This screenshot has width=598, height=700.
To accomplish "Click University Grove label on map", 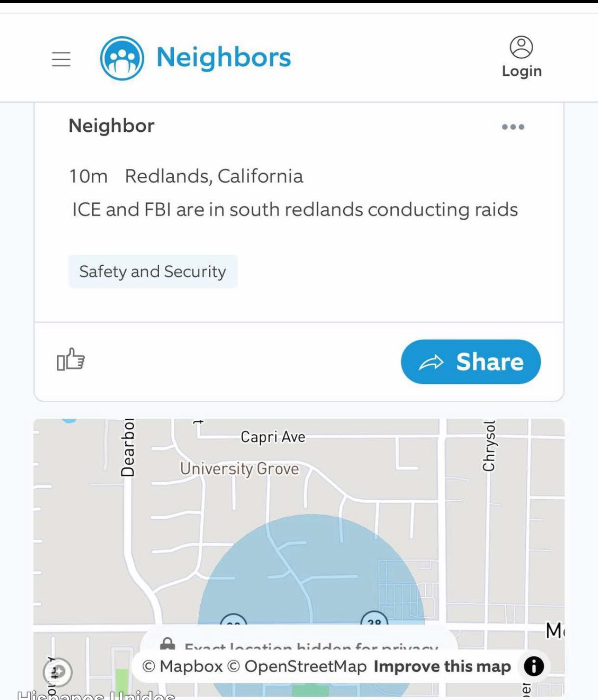I will [239, 469].
